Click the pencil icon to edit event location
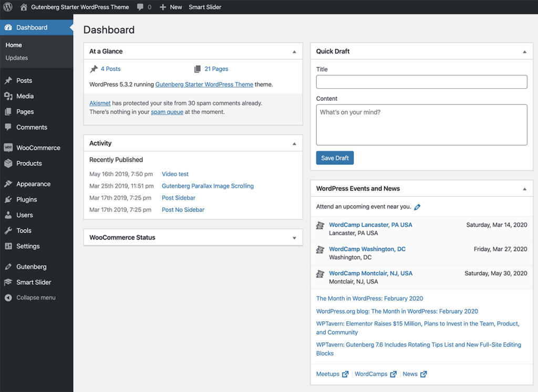538x392 pixels. point(417,207)
